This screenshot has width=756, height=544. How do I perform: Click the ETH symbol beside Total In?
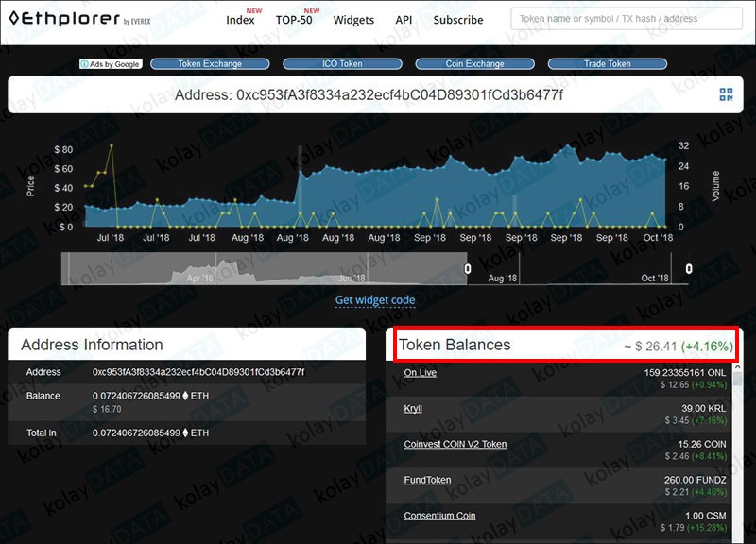click(185, 433)
